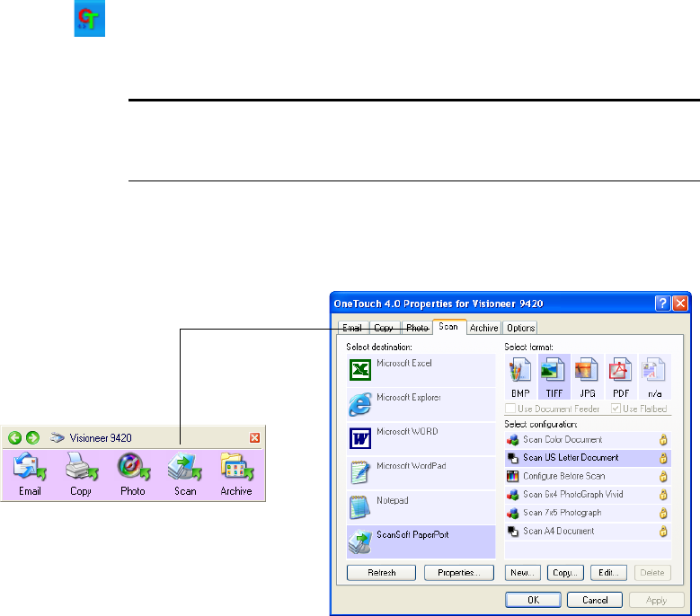Click the scanner icon beside Visioneer 9420
This screenshot has width=700, height=616.
point(58,437)
